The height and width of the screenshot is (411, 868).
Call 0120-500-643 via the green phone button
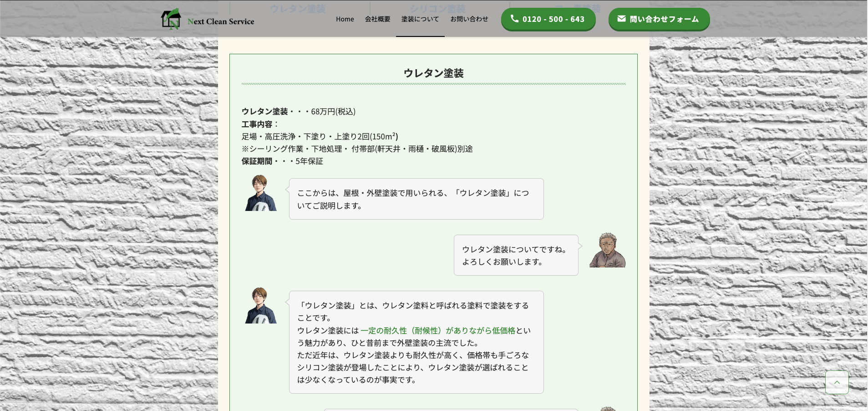(548, 19)
